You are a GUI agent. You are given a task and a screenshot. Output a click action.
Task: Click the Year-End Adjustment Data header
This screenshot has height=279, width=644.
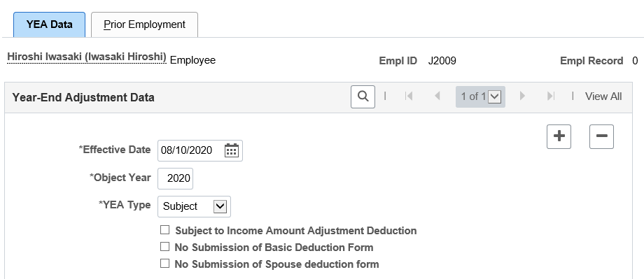click(83, 98)
